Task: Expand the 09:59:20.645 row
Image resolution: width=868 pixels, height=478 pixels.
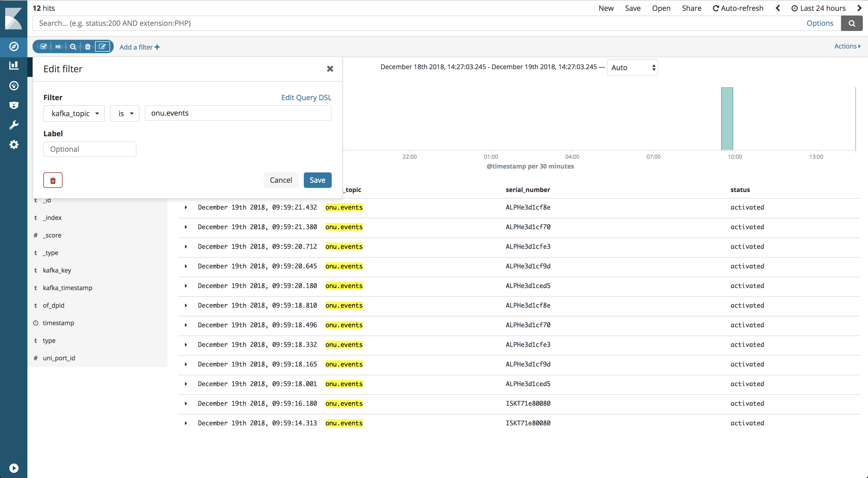Action: pos(186,266)
